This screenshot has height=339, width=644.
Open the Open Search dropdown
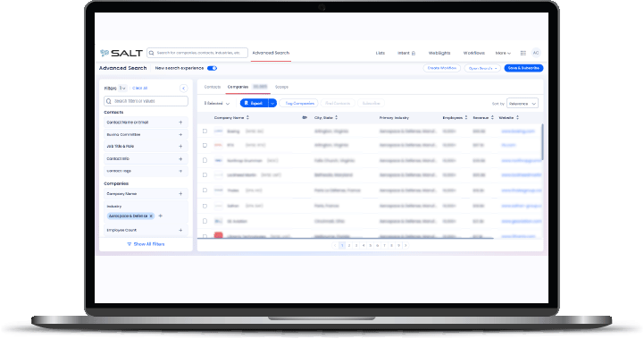pyautogui.click(x=482, y=68)
